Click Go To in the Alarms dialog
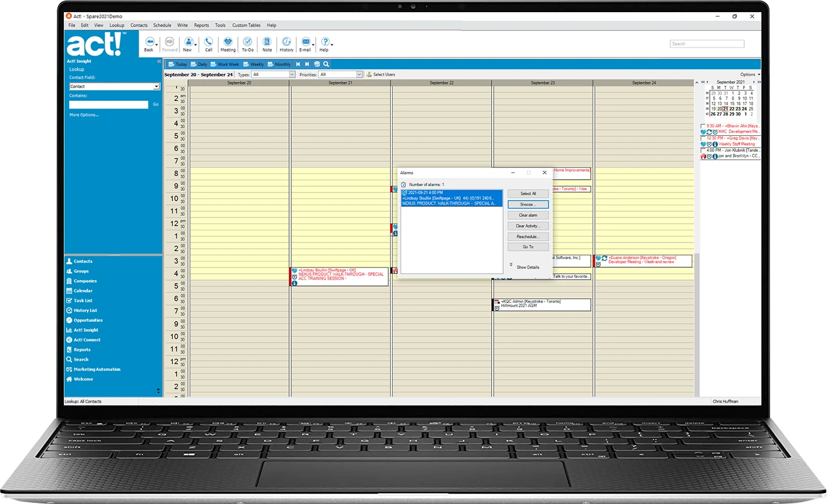This screenshot has width=827, height=504. (x=528, y=247)
